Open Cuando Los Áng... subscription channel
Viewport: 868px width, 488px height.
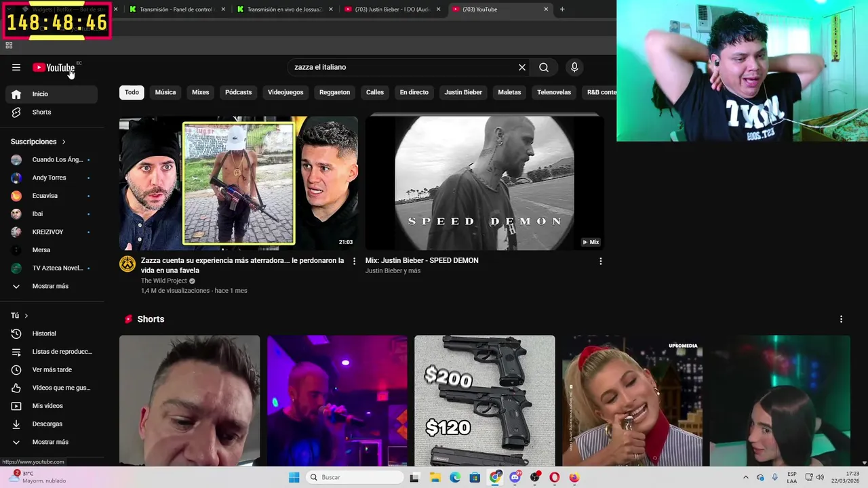[52, 160]
